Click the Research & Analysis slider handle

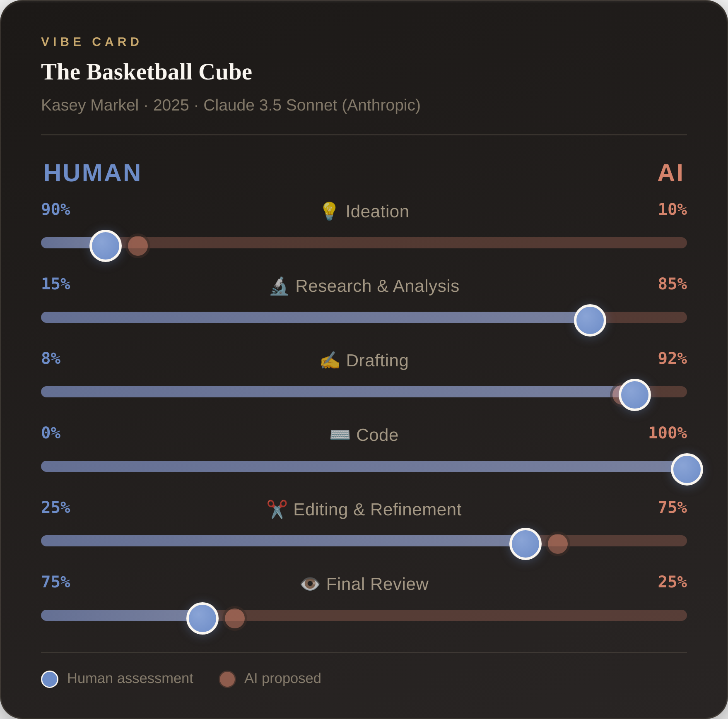pyautogui.click(x=590, y=320)
